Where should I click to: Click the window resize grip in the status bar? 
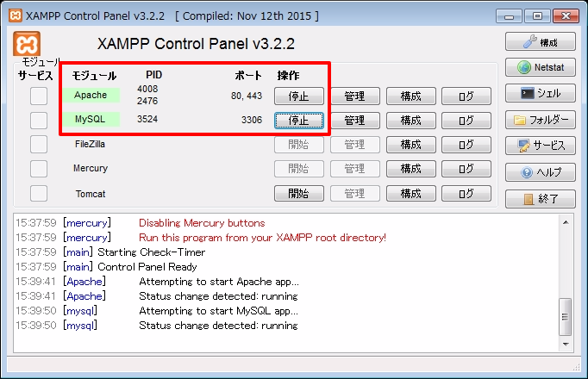[577, 368]
